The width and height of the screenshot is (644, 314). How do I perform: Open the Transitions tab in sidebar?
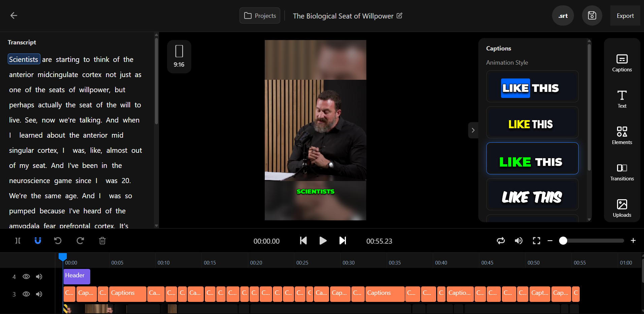pyautogui.click(x=622, y=172)
